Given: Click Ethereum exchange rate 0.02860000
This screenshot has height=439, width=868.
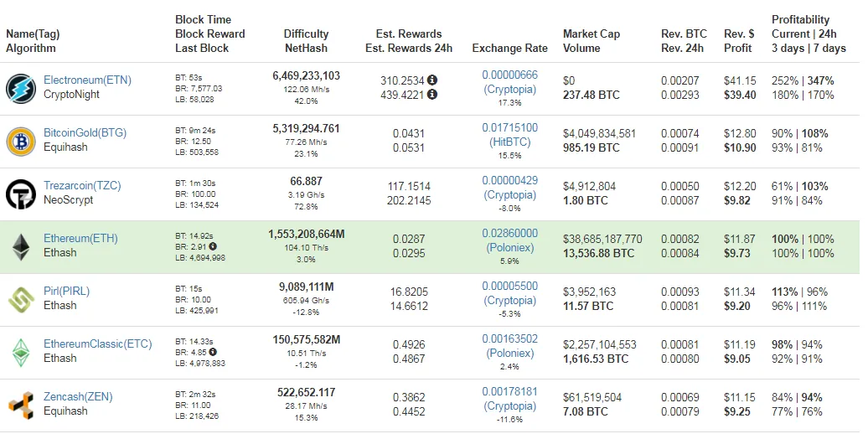Looking at the screenshot, I should (510, 233).
